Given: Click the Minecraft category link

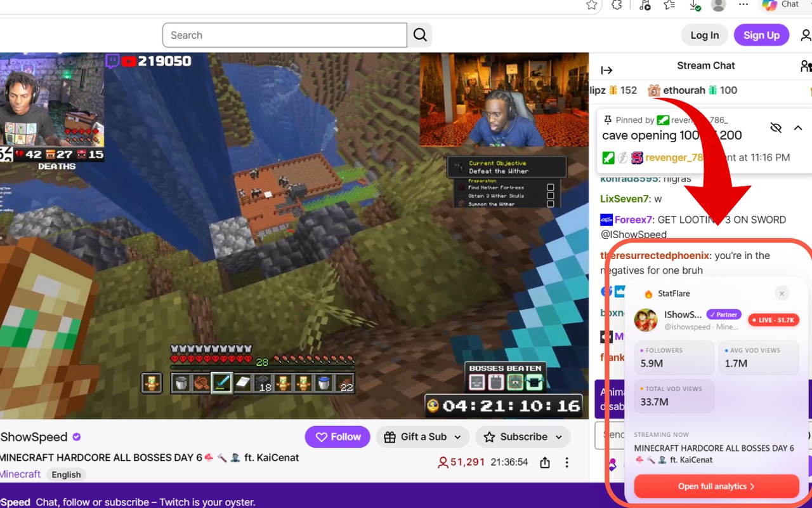Looking at the screenshot, I should 20,474.
